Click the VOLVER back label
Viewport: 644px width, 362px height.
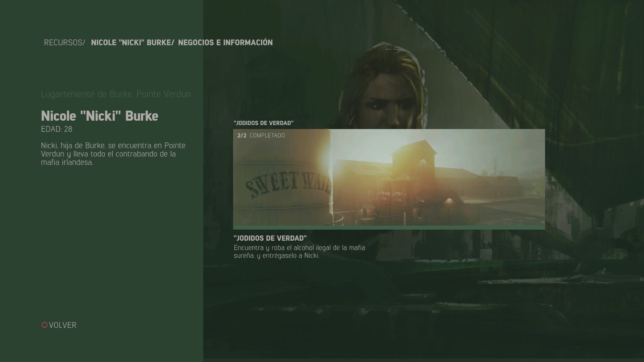point(62,325)
